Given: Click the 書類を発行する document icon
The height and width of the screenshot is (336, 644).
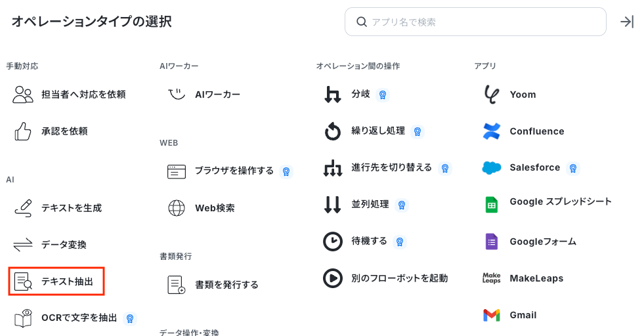Looking at the screenshot, I should 177,285.
